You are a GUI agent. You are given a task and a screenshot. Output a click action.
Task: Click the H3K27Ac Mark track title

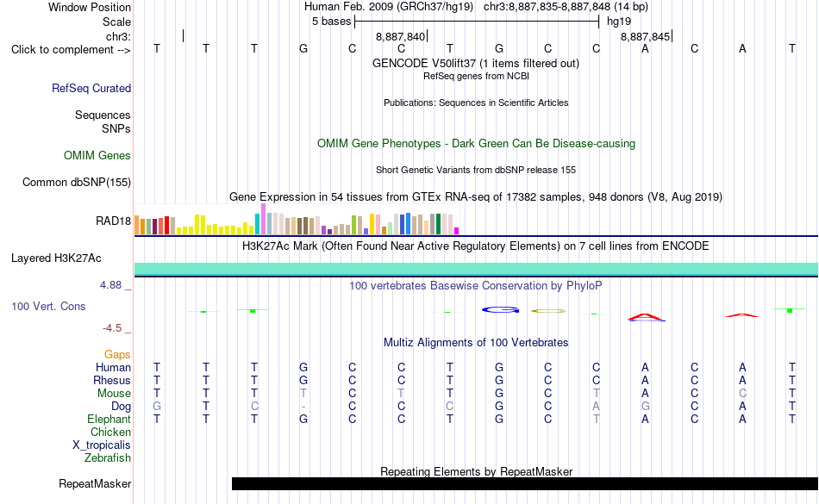[475, 246]
